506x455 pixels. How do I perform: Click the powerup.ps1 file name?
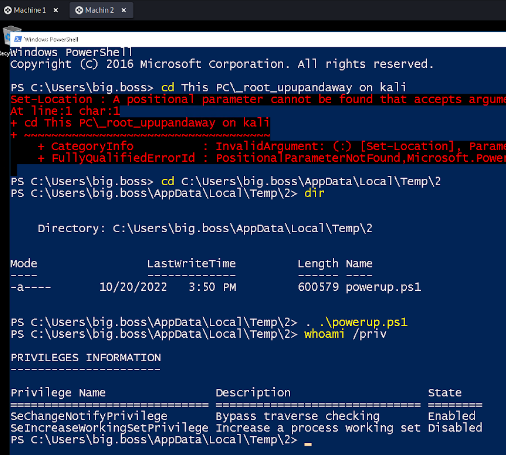click(x=383, y=287)
